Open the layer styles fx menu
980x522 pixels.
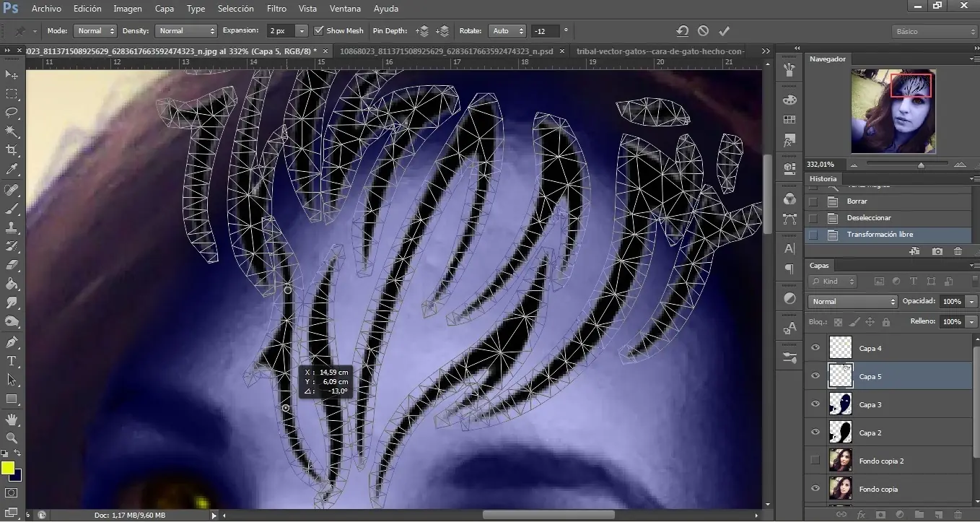861,515
